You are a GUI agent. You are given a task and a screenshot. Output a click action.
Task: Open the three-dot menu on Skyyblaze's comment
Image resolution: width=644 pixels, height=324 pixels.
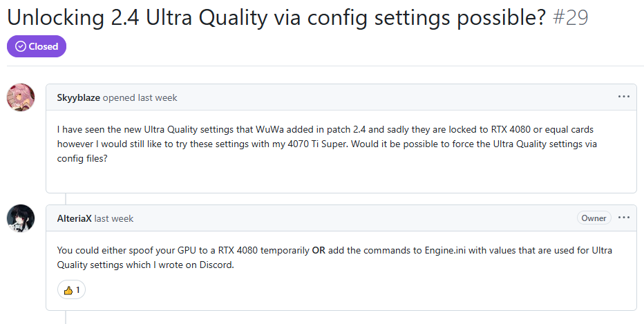pos(624,97)
